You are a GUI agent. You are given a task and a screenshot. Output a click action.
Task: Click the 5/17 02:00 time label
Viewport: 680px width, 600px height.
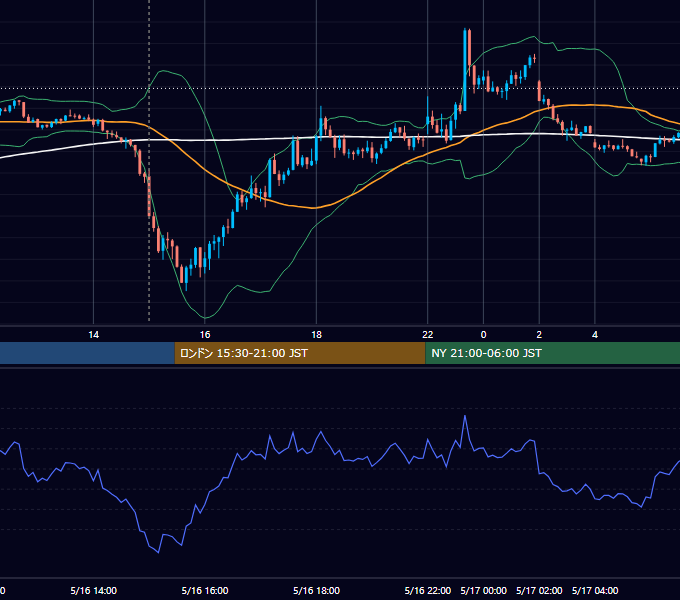coord(539,590)
